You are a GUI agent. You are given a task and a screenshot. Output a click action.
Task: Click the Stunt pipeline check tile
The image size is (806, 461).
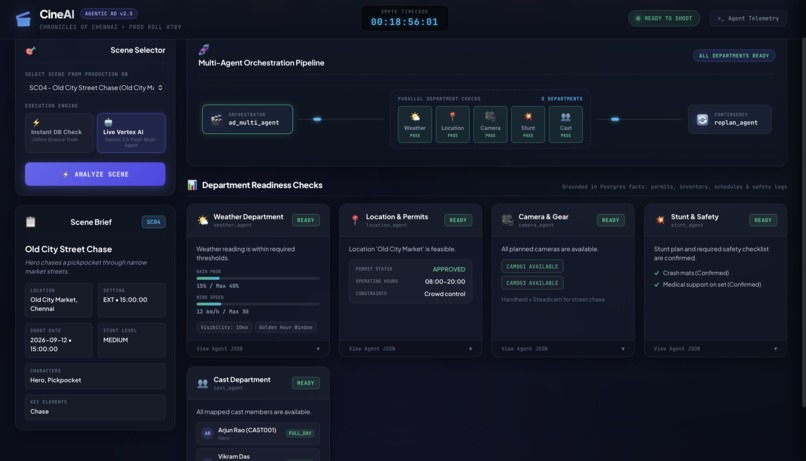(528, 124)
